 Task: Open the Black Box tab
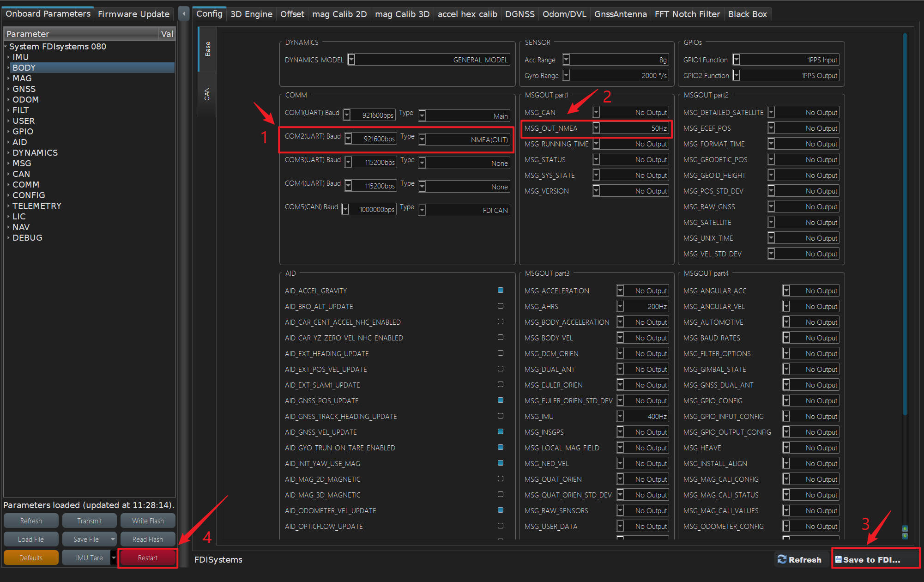pos(748,14)
